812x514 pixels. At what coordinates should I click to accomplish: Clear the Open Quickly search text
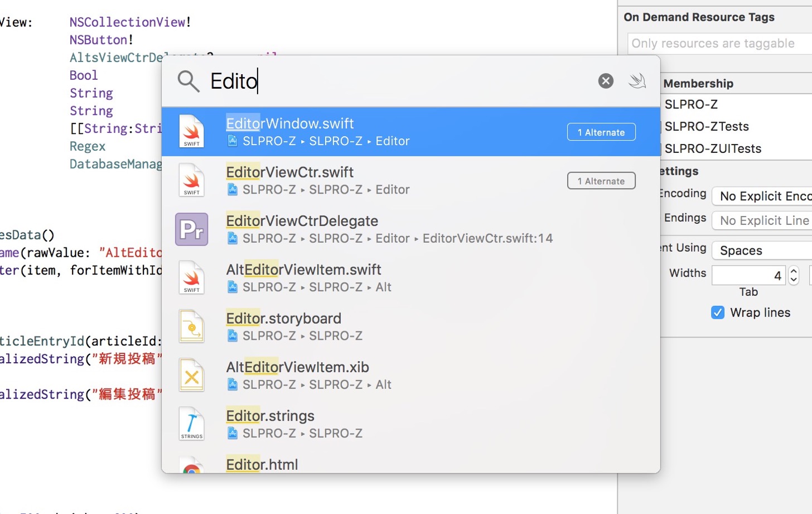(606, 81)
